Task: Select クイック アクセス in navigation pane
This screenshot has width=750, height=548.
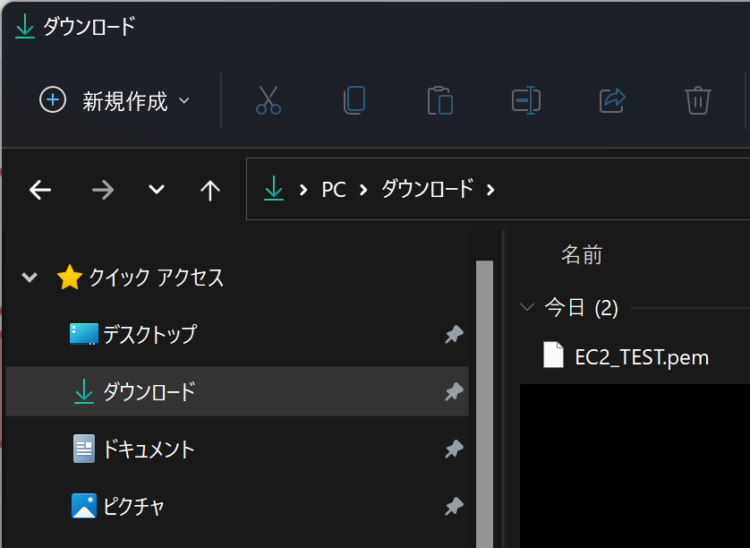Action: [156, 277]
